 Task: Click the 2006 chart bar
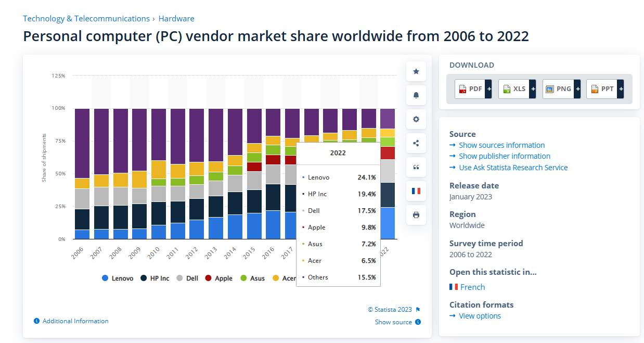click(x=82, y=174)
